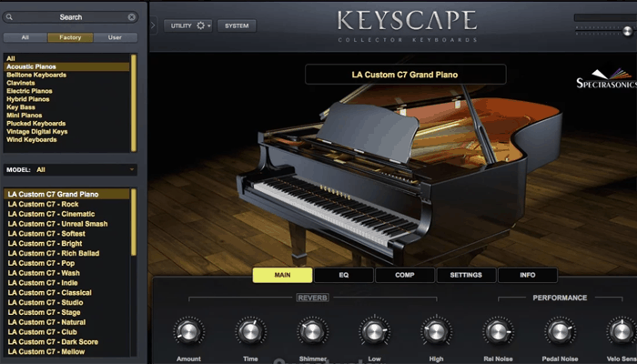Select the Factory filter tab
Viewport: 637px width, 364px height.
(x=70, y=37)
